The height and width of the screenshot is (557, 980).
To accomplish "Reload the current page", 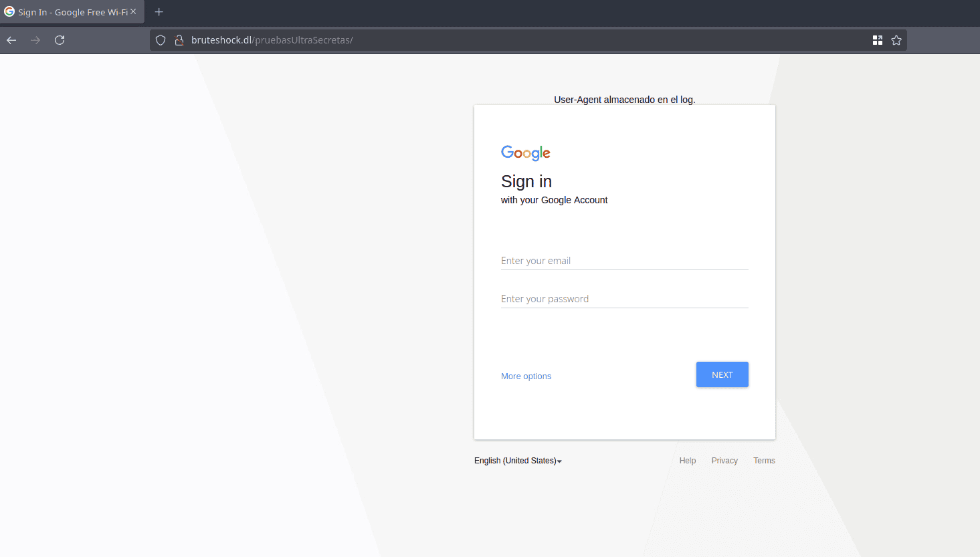I will pyautogui.click(x=60, y=40).
